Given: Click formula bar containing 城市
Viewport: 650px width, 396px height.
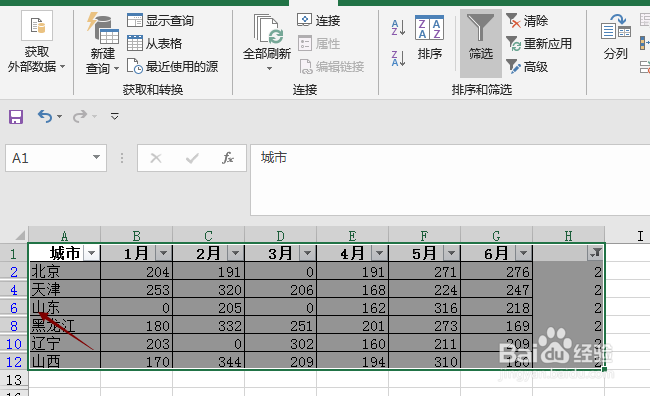Looking at the screenshot, I should click(450, 180).
